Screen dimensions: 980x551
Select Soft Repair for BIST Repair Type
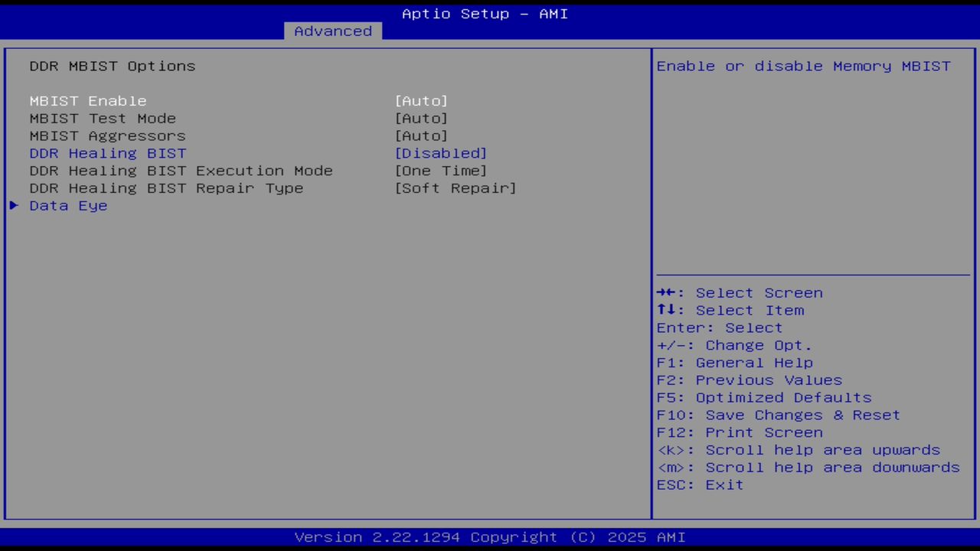point(456,187)
